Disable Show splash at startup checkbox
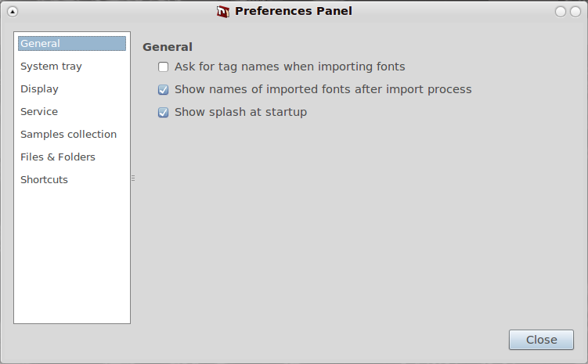 [x=163, y=112]
